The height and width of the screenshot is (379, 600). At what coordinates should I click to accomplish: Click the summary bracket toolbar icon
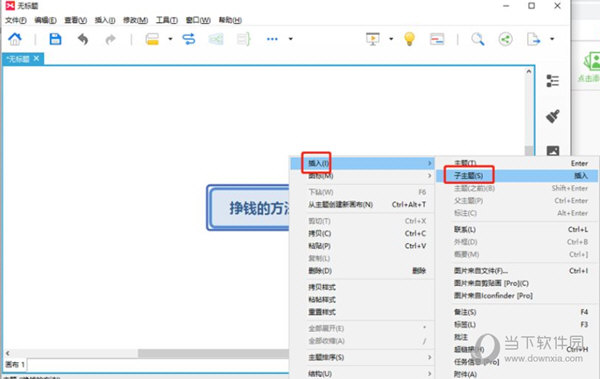243,39
